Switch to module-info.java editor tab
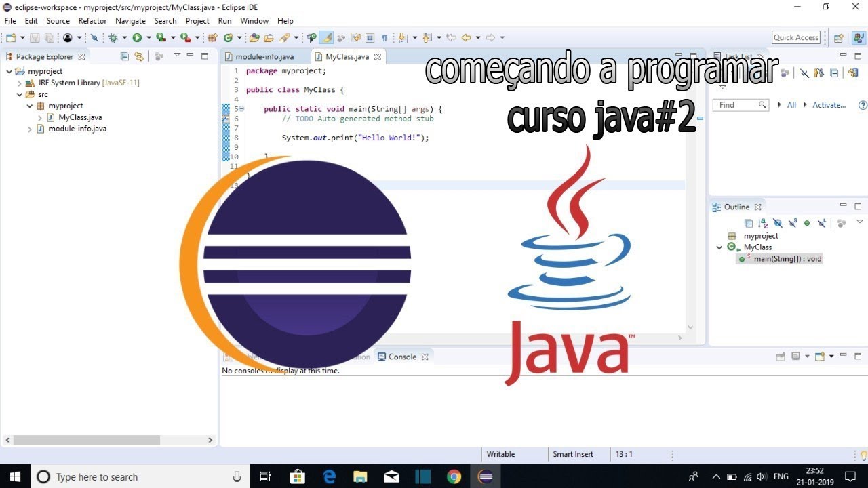 (258, 56)
